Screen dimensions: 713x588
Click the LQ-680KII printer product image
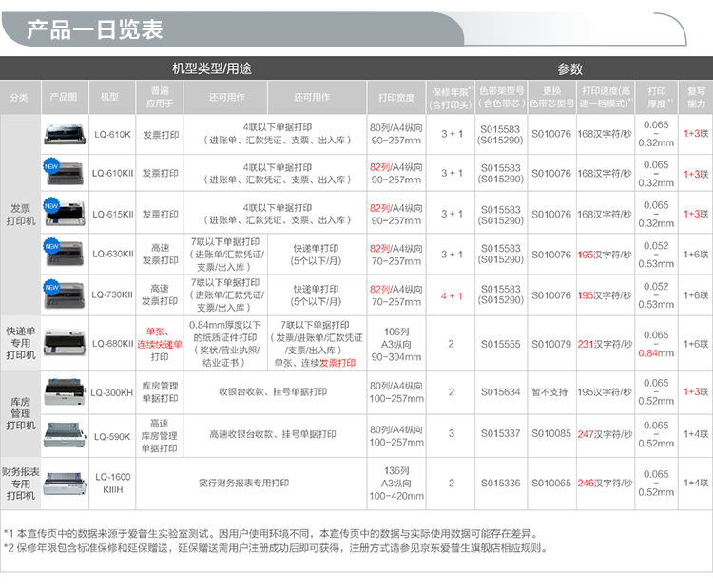tap(65, 343)
